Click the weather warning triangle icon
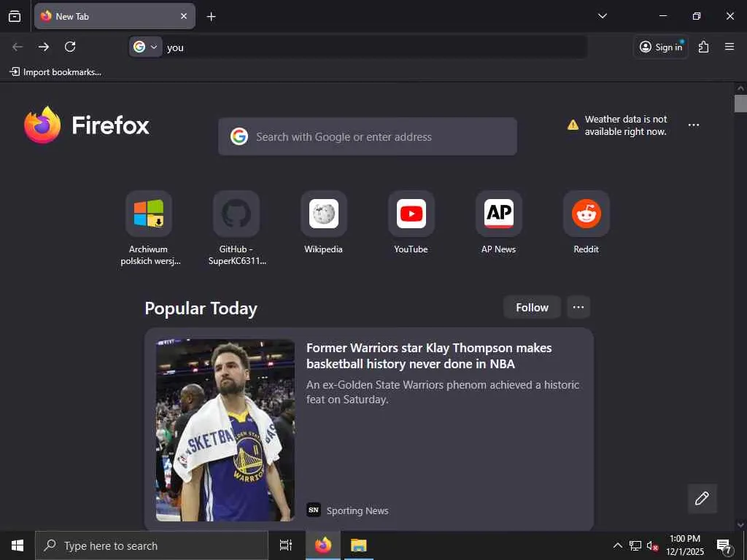Screen dimensions: 747x560 [x=573, y=125]
